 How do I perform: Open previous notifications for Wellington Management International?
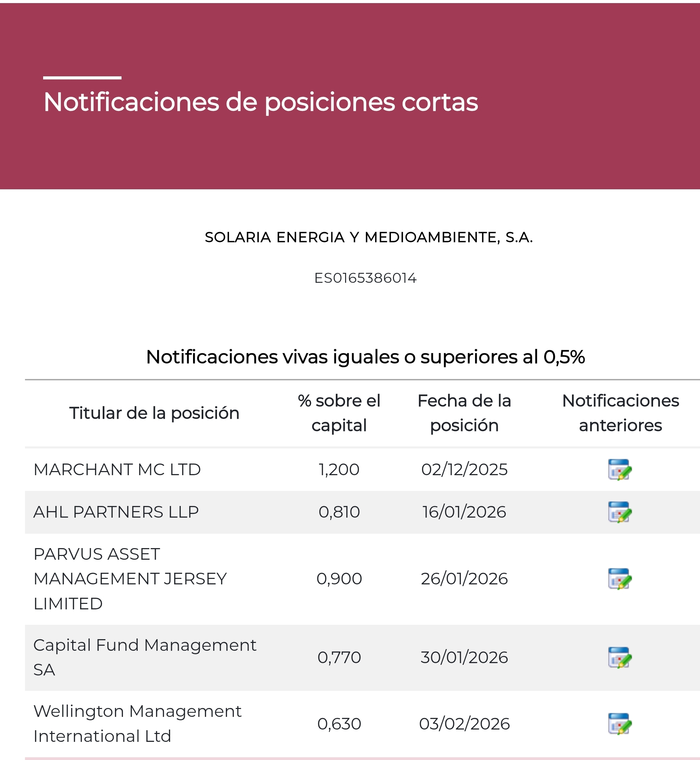click(619, 724)
